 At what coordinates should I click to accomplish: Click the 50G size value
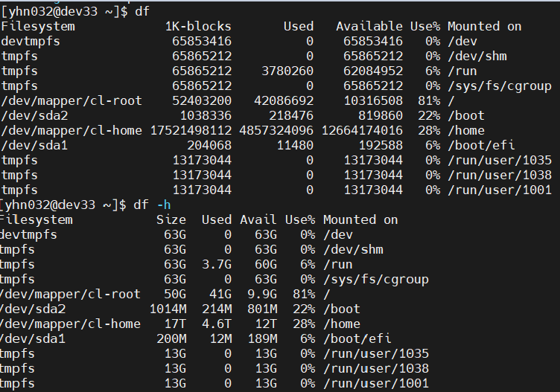[175, 295]
